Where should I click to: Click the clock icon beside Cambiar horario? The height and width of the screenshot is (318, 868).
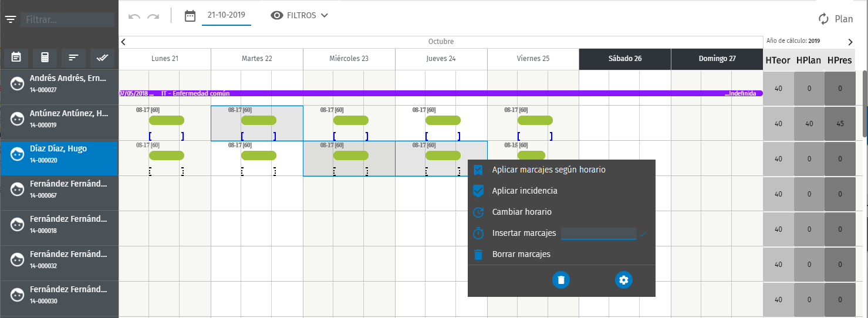click(x=478, y=212)
